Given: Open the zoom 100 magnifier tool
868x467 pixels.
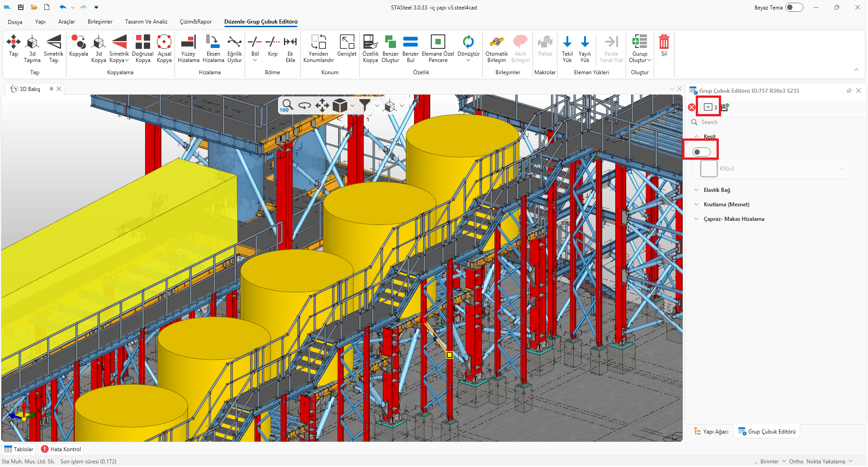Looking at the screenshot, I should pos(286,105).
